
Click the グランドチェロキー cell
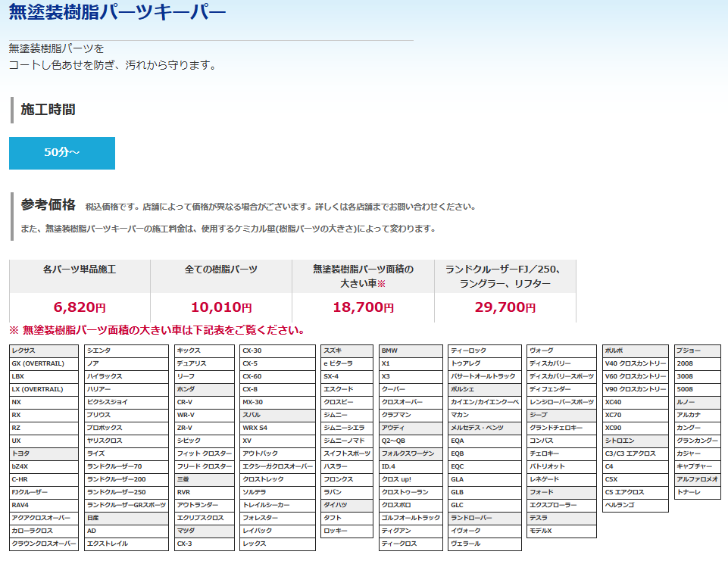point(562,428)
